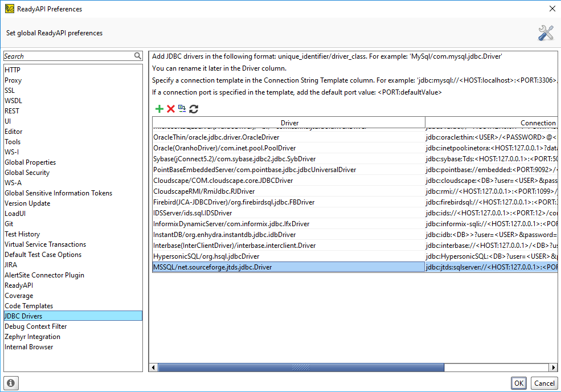
Task: Add a new JDBC driver with the plus icon
Action: 159,109
